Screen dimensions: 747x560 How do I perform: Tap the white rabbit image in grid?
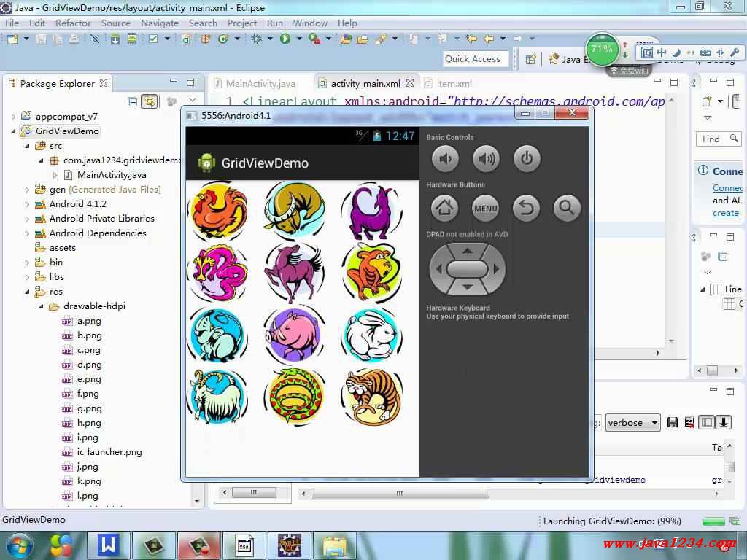pos(371,335)
